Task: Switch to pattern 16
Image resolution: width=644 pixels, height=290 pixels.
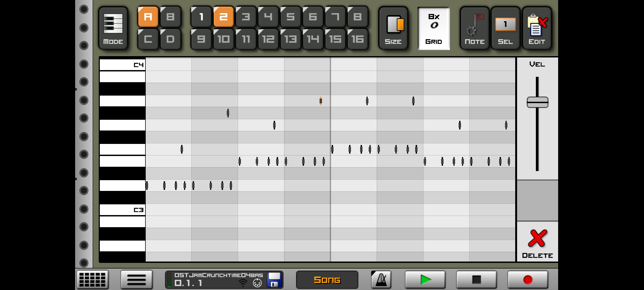Action: 357,39
